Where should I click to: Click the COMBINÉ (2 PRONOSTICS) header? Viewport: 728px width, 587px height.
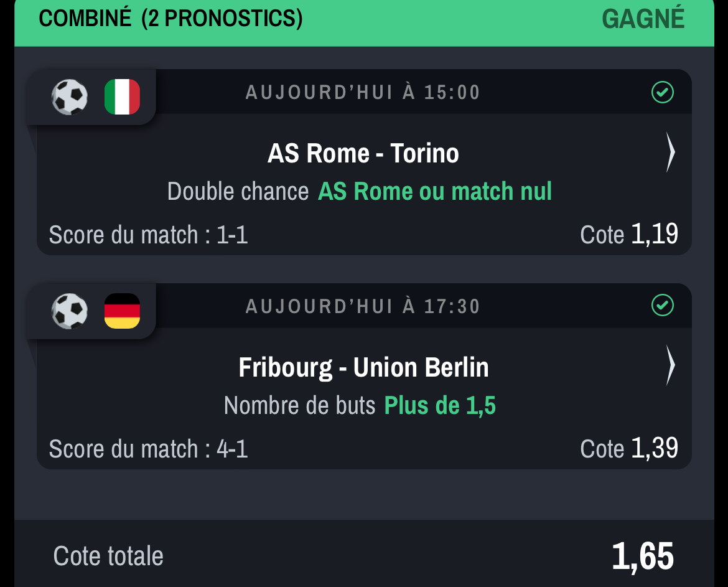[170, 19]
